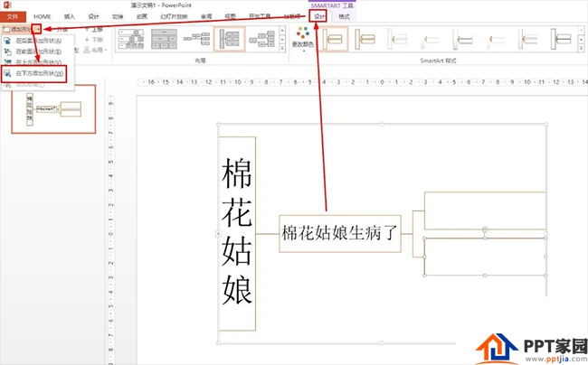Viewport: 588px width, 365px height.
Task: Click the rotation handle of selected shape
Action: pyautogui.click(x=485, y=229)
